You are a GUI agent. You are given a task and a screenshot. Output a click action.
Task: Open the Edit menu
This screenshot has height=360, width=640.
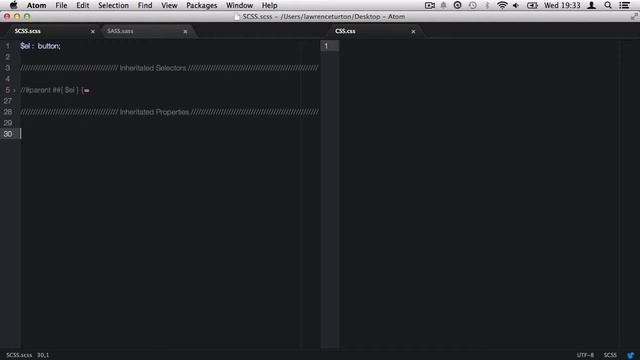point(82,5)
